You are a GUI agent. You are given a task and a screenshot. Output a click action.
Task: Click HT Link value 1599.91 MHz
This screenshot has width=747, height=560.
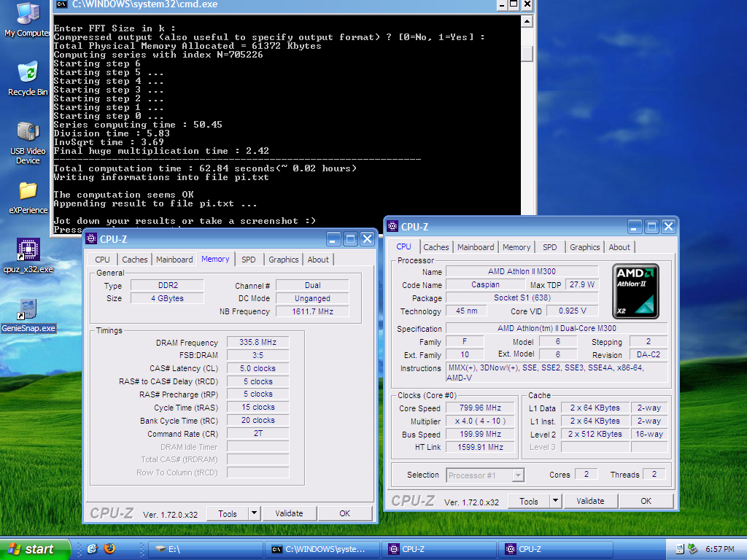[x=480, y=447]
